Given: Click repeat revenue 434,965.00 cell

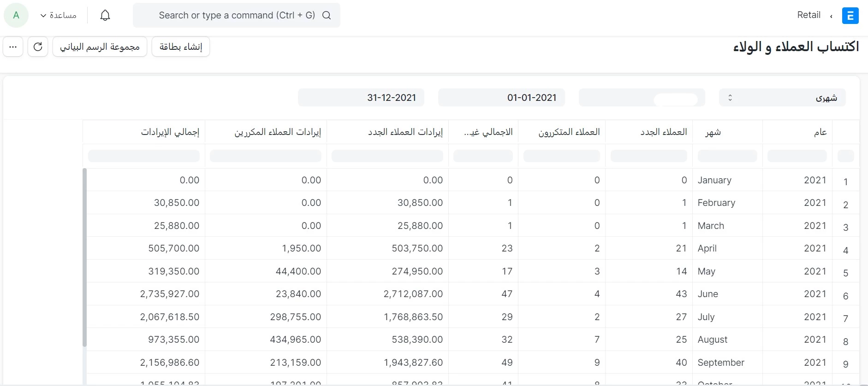Looking at the screenshot, I should pos(266,339).
